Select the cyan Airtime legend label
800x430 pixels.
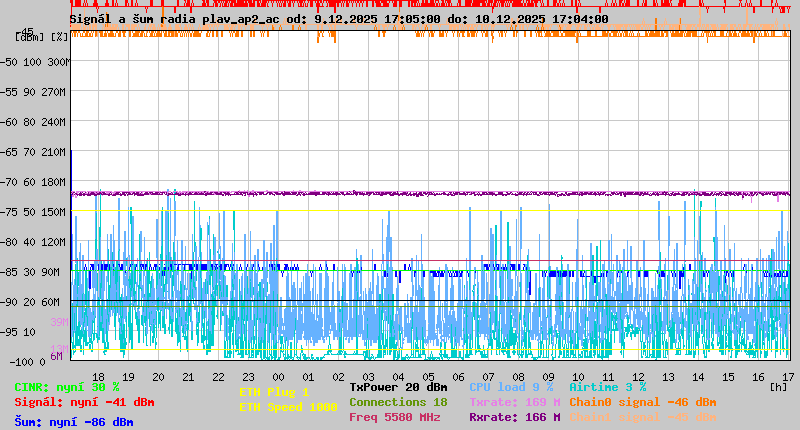[607, 387]
